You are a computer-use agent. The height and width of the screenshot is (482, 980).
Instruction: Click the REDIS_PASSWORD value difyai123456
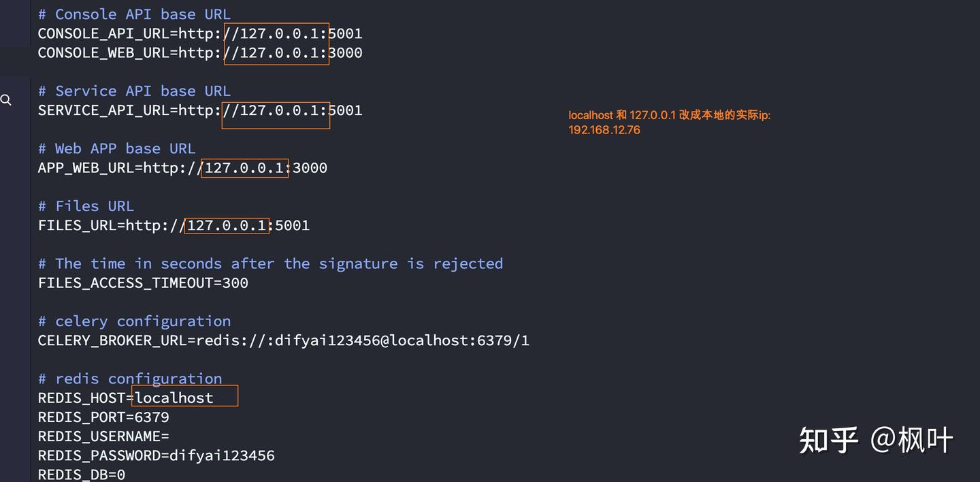222,455
